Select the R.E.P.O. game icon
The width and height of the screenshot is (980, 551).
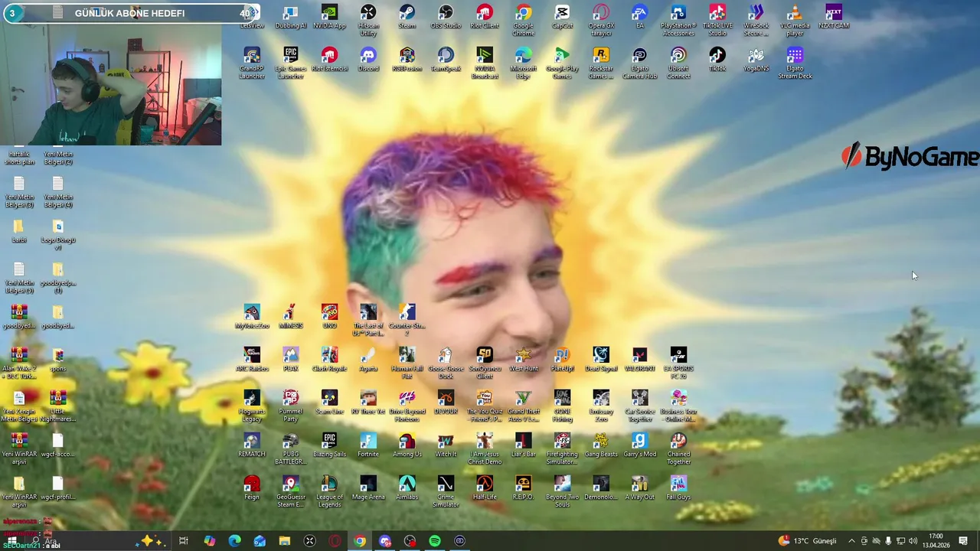click(523, 489)
